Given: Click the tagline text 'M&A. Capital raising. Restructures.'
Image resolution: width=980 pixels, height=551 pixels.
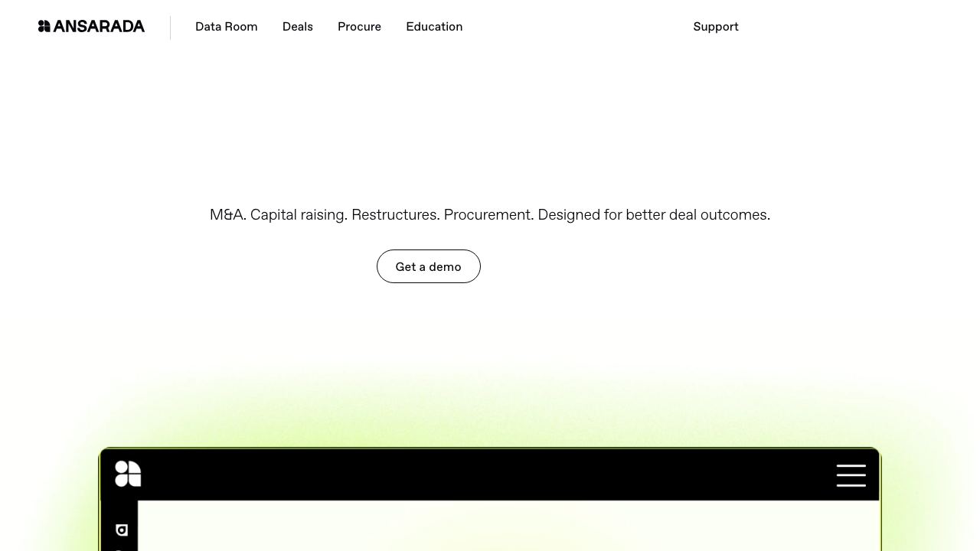Looking at the screenshot, I should point(325,215).
